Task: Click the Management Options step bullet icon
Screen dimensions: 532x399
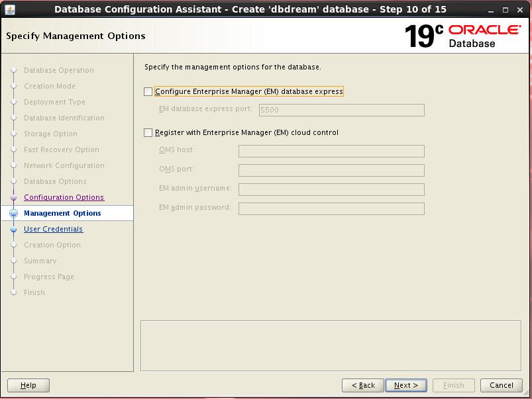Action: [13, 213]
